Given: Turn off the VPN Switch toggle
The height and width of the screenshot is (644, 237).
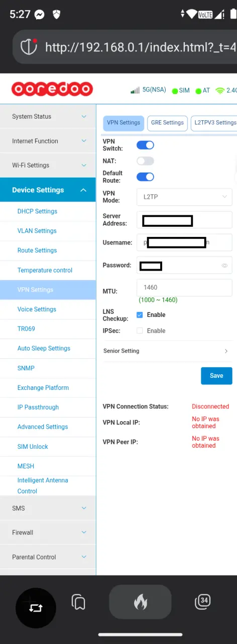Looking at the screenshot, I should 145,145.
